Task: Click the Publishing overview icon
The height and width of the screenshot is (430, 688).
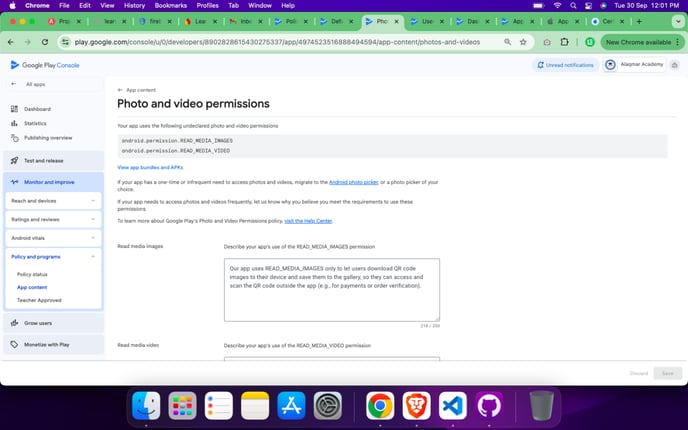Action: pos(14,137)
